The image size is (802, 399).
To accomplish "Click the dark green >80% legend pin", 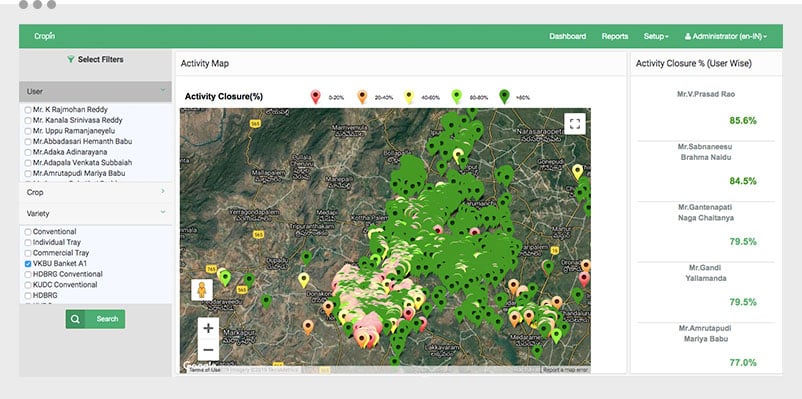I will (x=504, y=97).
